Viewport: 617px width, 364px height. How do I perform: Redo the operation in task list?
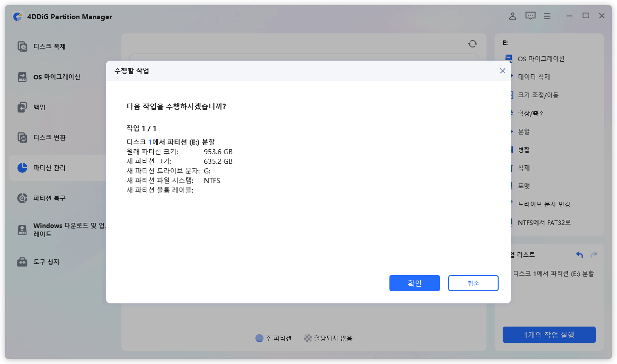[x=594, y=255]
